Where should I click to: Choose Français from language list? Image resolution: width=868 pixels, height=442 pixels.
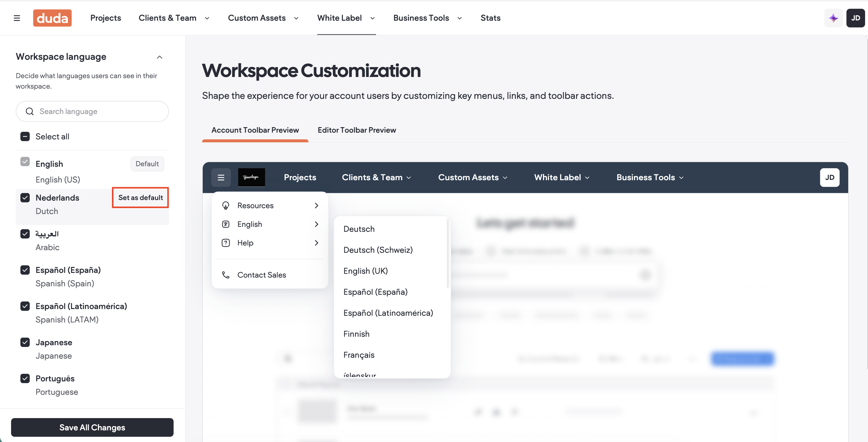tap(359, 355)
